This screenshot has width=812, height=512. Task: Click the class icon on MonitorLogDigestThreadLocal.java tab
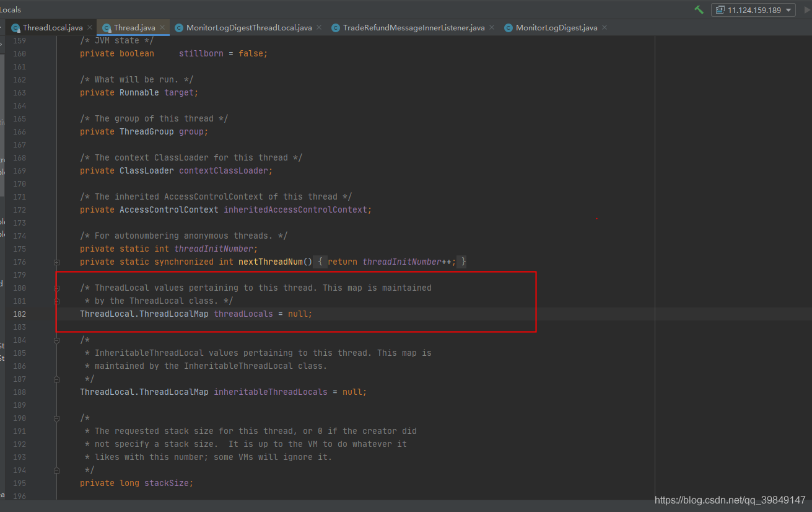(179, 28)
